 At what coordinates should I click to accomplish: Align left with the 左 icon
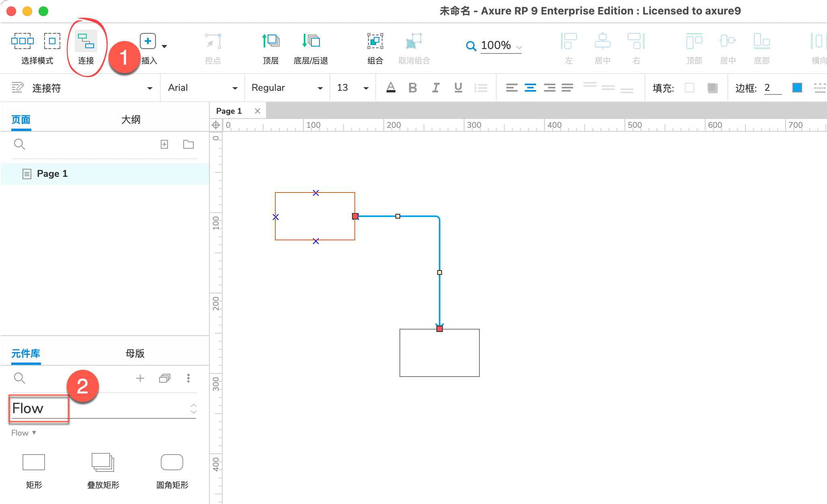[x=569, y=41]
